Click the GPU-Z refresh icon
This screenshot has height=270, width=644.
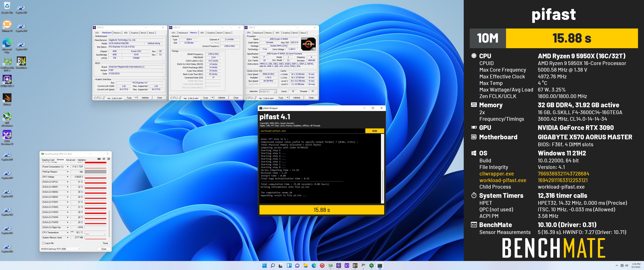(x=104, y=159)
